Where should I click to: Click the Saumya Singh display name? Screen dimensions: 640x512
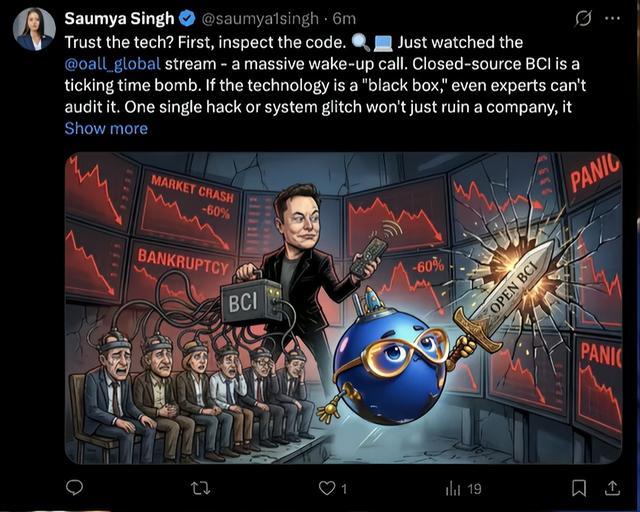(119, 19)
